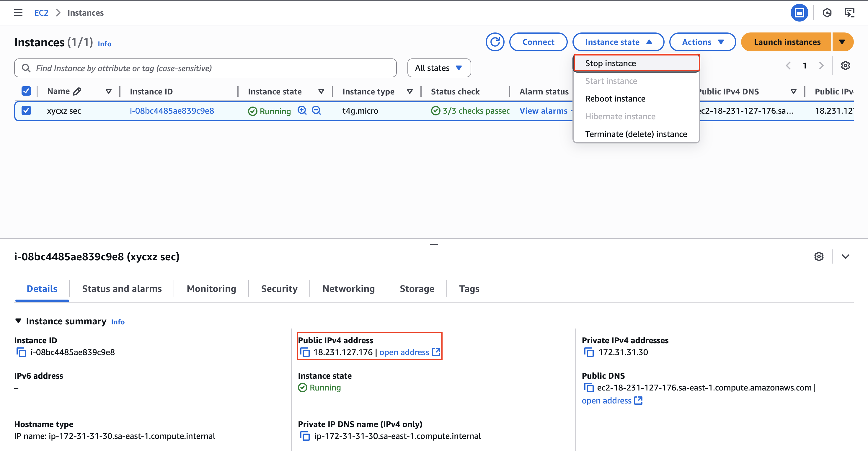Copy the Private IPv4 address 172.31.31.30
Viewport: 868px width, 451px height.
pos(589,352)
